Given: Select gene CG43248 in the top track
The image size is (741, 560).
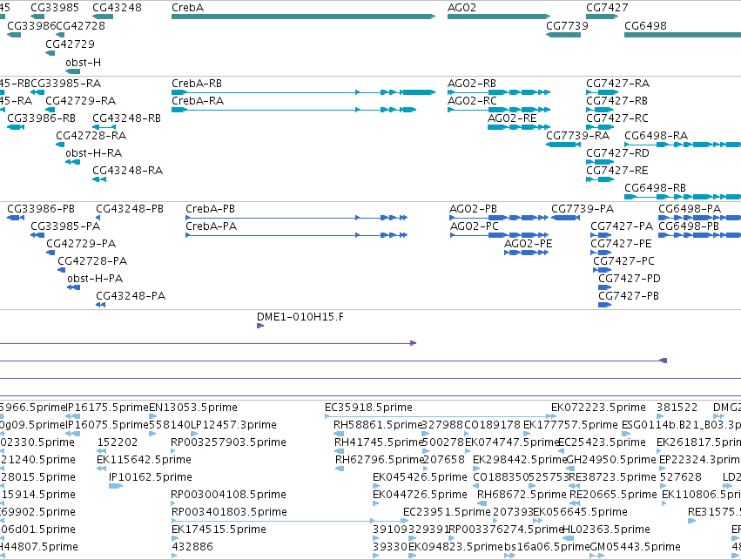Looking at the screenshot, I should 103,17.
